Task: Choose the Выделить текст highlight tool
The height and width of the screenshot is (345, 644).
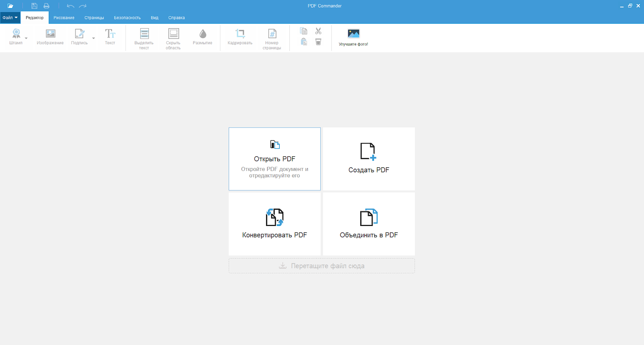Action: pyautogui.click(x=144, y=39)
